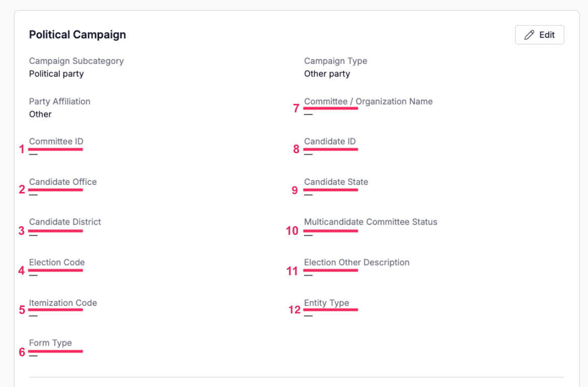The width and height of the screenshot is (588, 387).
Task: Click the Multicandidate Committee Status label
Action: (371, 222)
